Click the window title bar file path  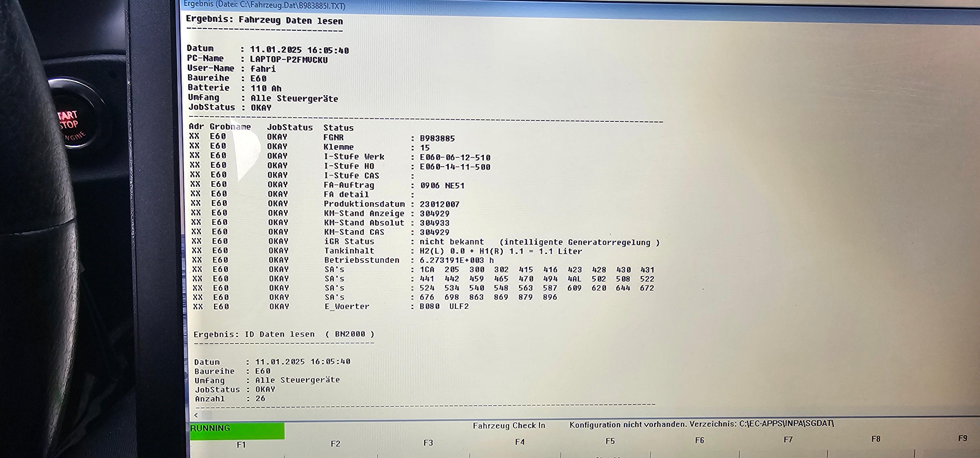(264, 5)
